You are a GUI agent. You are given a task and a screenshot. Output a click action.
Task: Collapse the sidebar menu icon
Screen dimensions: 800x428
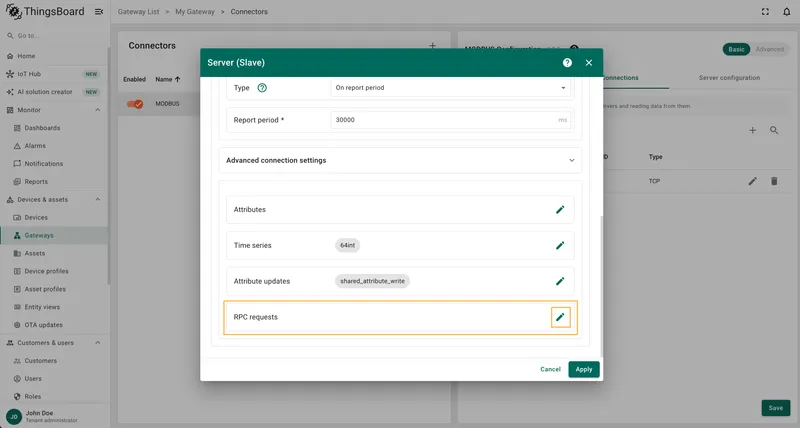click(99, 12)
